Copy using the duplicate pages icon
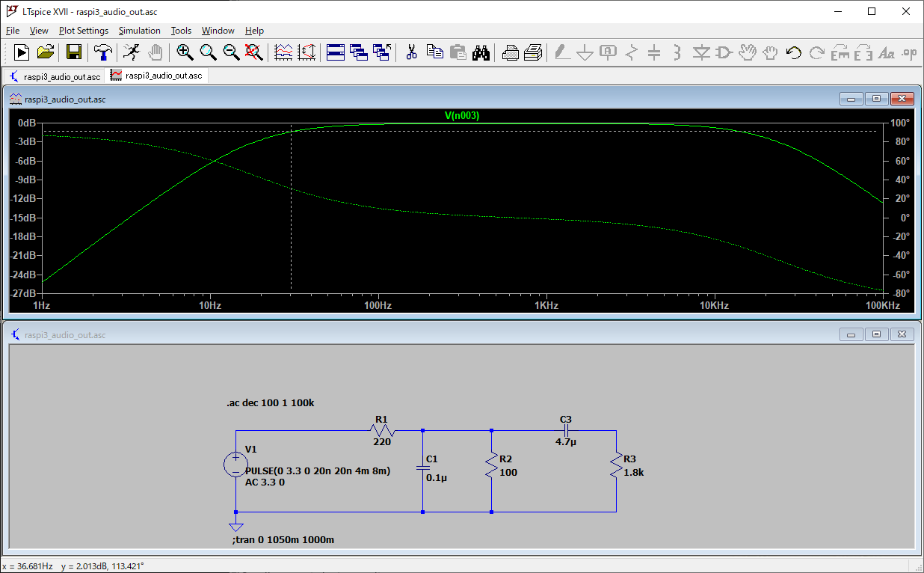This screenshot has height=573, width=924. pyautogui.click(x=434, y=52)
